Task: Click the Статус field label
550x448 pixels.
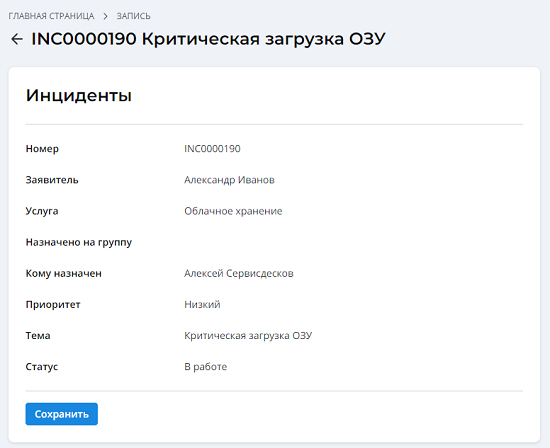Action: tap(42, 367)
